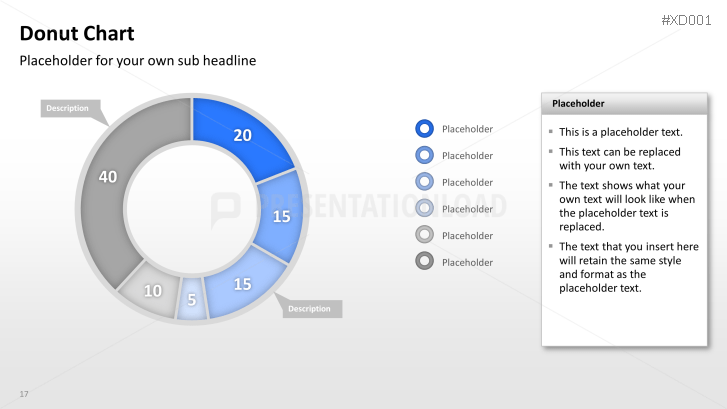The width and height of the screenshot is (727, 409).
Task: Select the fourth pale-blue legend ring
Action: pyautogui.click(x=424, y=208)
